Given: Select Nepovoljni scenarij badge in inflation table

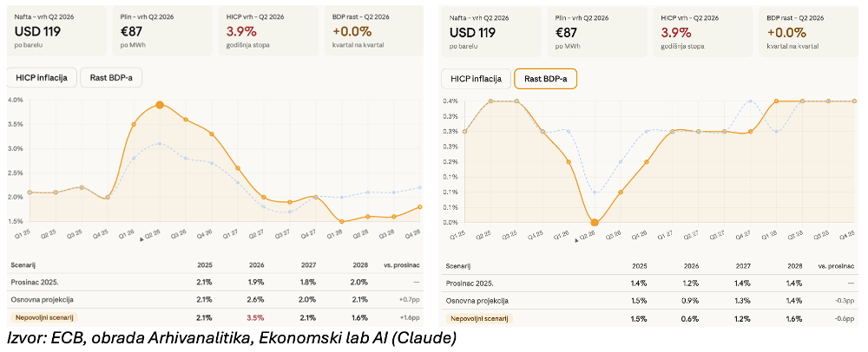Looking at the screenshot, I should 43,318.
